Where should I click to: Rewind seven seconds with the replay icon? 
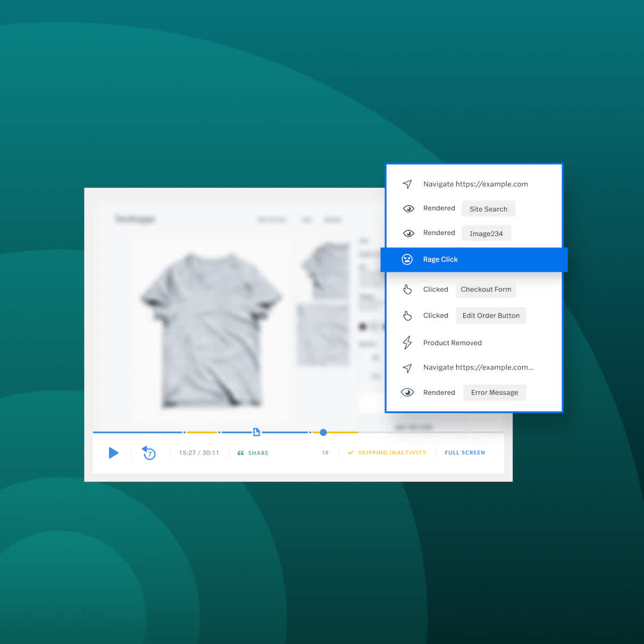point(149,453)
